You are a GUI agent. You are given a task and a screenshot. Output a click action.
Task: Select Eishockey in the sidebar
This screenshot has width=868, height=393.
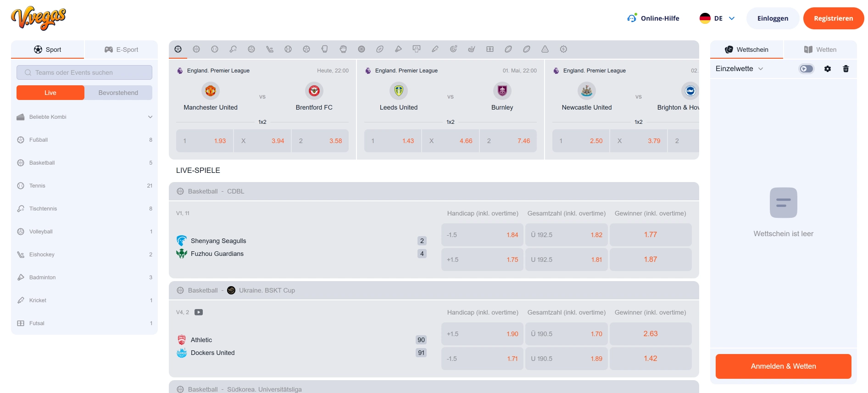(84, 255)
